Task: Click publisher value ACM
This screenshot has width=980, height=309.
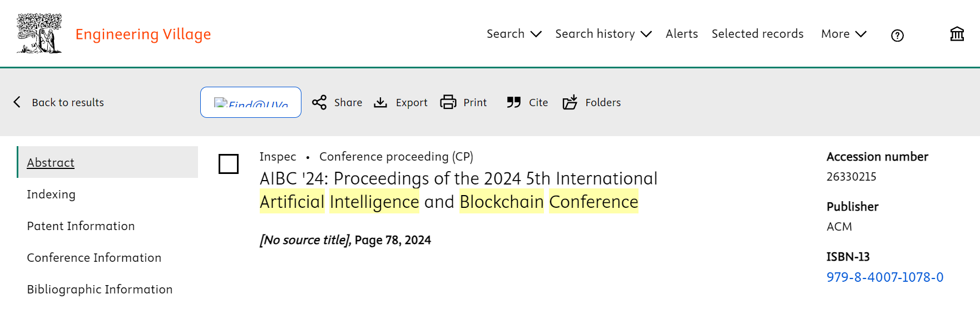Action: pos(839,227)
